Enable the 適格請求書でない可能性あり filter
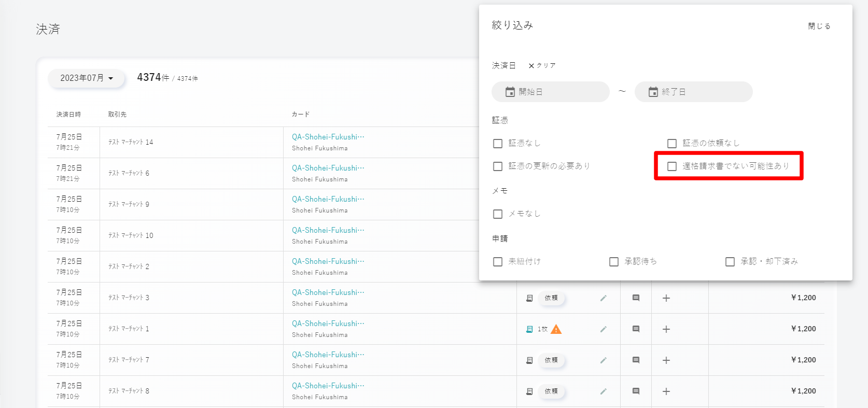Screen dimensions: 868x408 click(x=672, y=166)
